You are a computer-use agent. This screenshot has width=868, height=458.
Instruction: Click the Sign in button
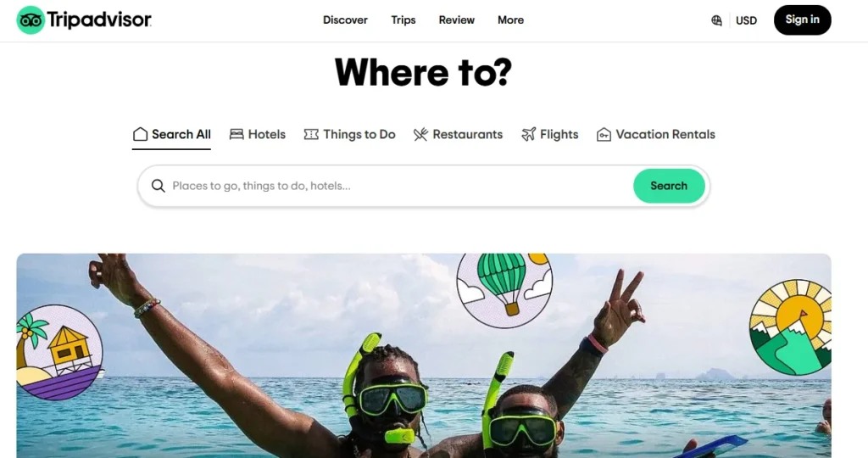tap(802, 20)
